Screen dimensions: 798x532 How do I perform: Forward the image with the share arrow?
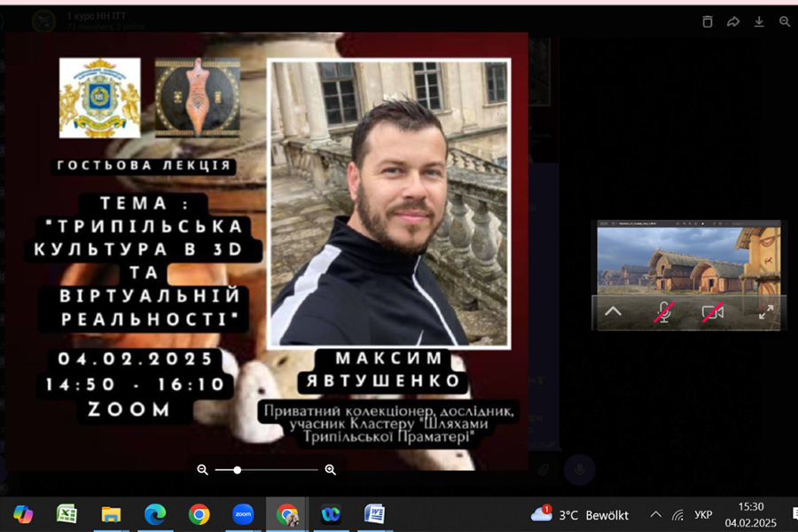click(733, 22)
